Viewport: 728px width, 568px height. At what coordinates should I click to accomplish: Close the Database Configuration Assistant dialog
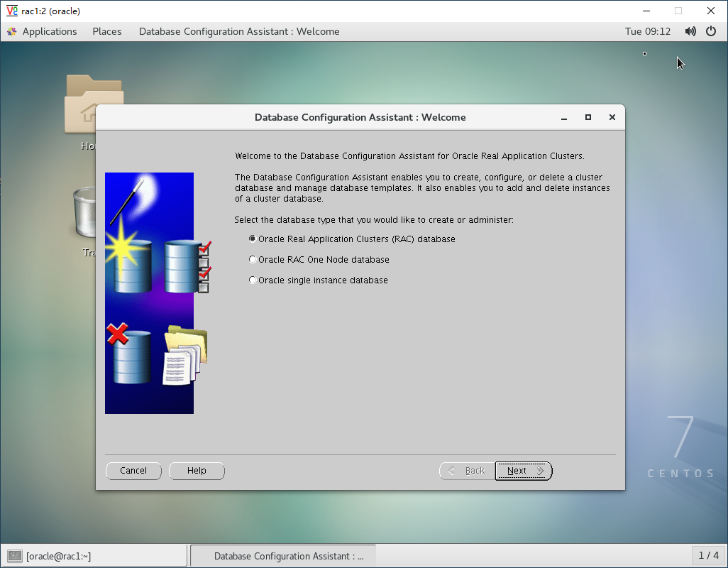(612, 117)
